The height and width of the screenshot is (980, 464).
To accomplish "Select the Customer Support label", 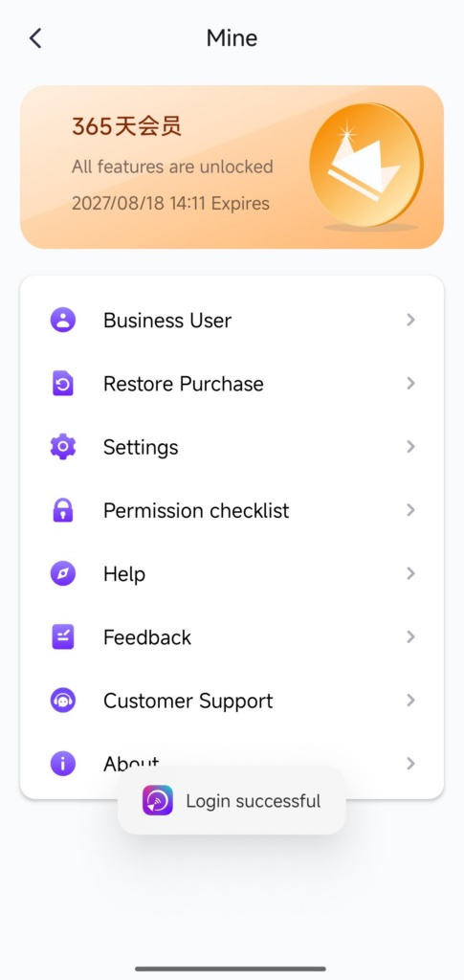I will pos(188,702).
